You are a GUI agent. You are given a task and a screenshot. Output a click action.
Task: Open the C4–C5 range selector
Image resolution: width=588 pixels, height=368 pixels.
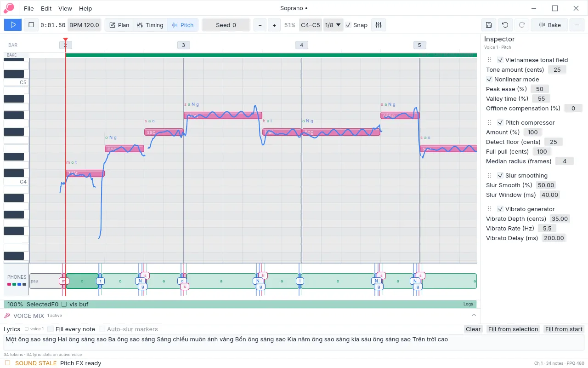pyautogui.click(x=311, y=25)
